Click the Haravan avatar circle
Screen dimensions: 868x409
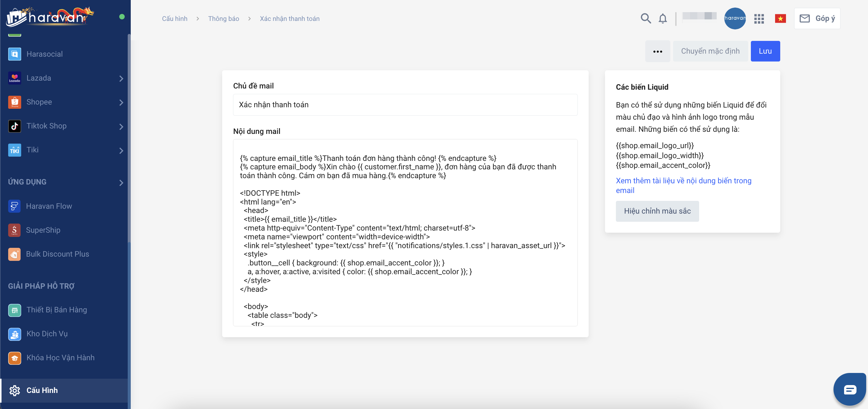(x=735, y=18)
